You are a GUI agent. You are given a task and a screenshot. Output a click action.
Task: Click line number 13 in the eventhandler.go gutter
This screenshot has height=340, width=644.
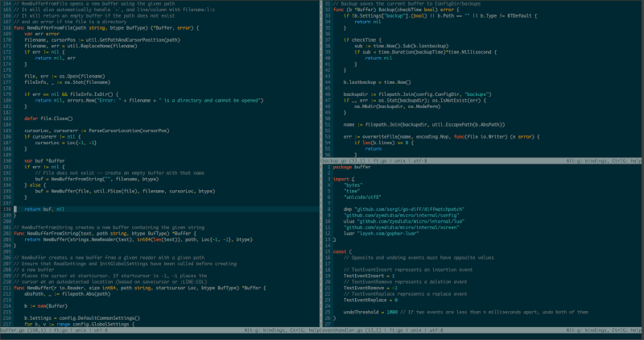click(x=328, y=239)
